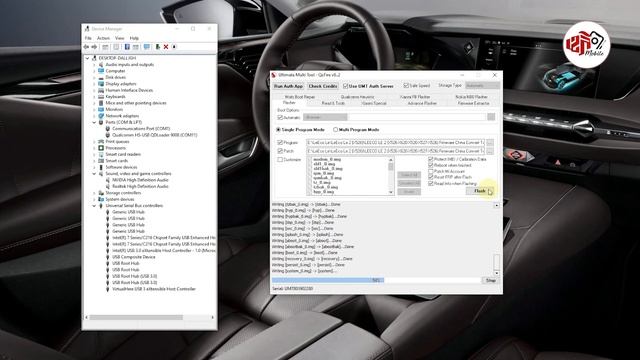640x360 pixels.
Task: Click Network adapters category icon
Action: (x=101, y=116)
